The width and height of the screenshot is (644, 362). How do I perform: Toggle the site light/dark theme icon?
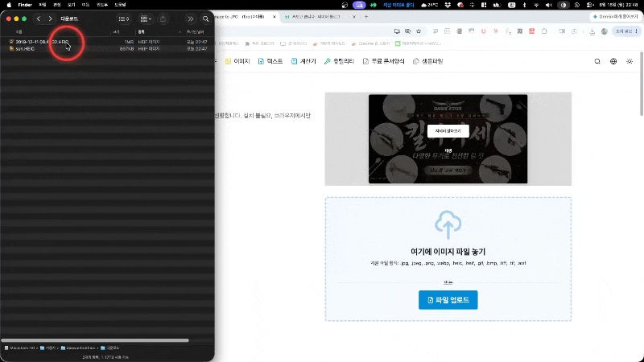[x=630, y=62]
